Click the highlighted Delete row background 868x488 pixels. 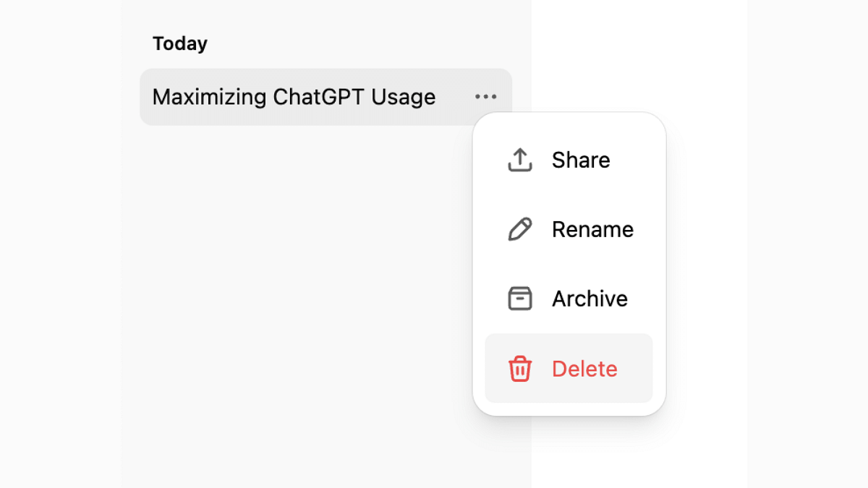click(569, 368)
